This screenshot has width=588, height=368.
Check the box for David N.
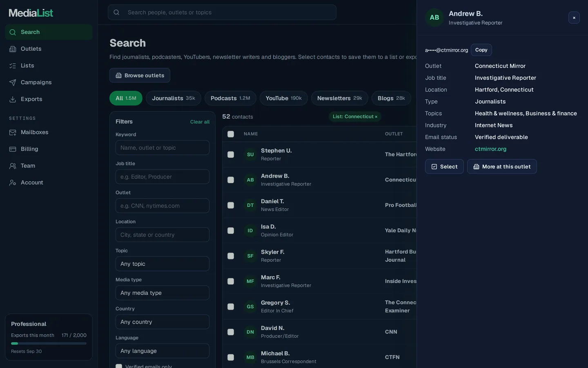231,332
